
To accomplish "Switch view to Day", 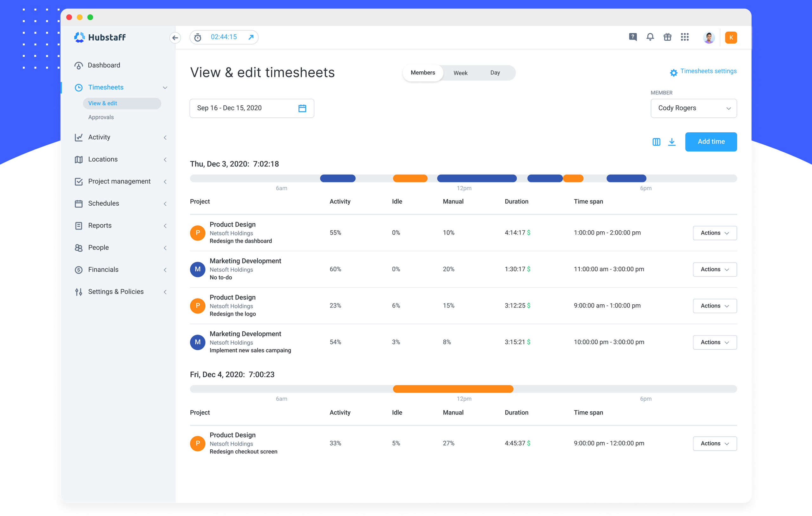I will pyautogui.click(x=495, y=73).
